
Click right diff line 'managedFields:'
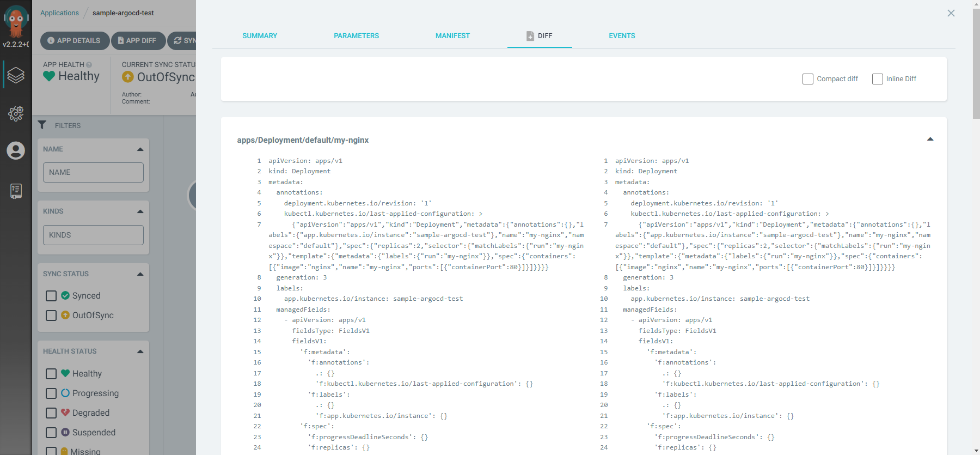tap(650, 310)
